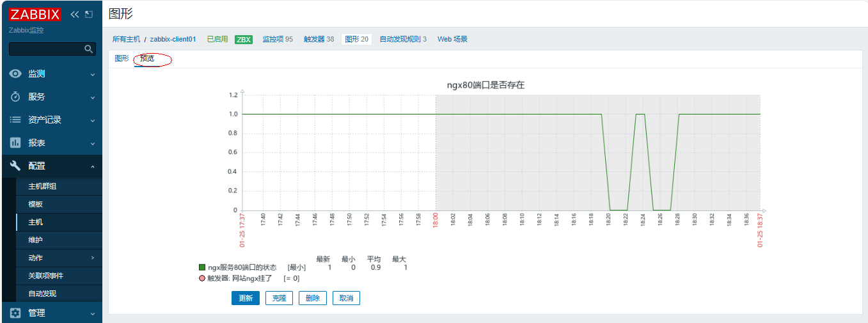This screenshot has height=323, width=868.
Task: Click the sidebar hide icon next to the collapse arrows
Action: pos(89,14)
